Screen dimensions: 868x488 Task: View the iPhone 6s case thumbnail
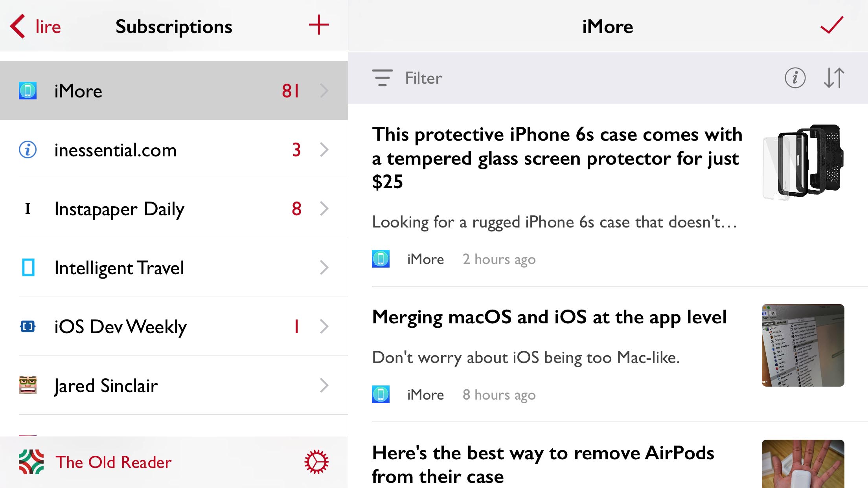(803, 162)
